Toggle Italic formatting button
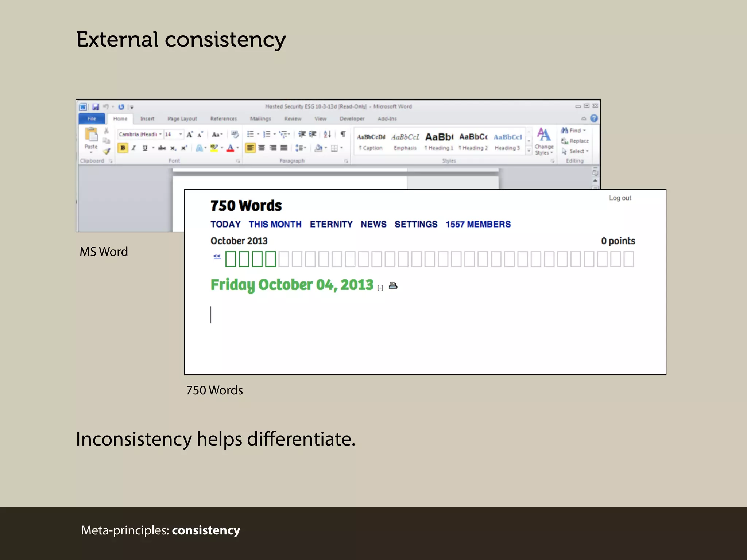Image resolution: width=747 pixels, height=560 pixels. click(x=134, y=148)
